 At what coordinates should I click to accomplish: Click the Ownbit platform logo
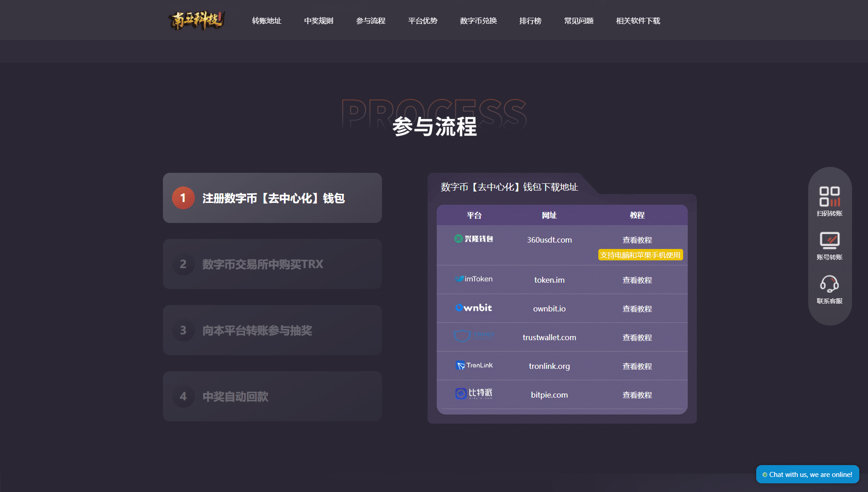[473, 308]
